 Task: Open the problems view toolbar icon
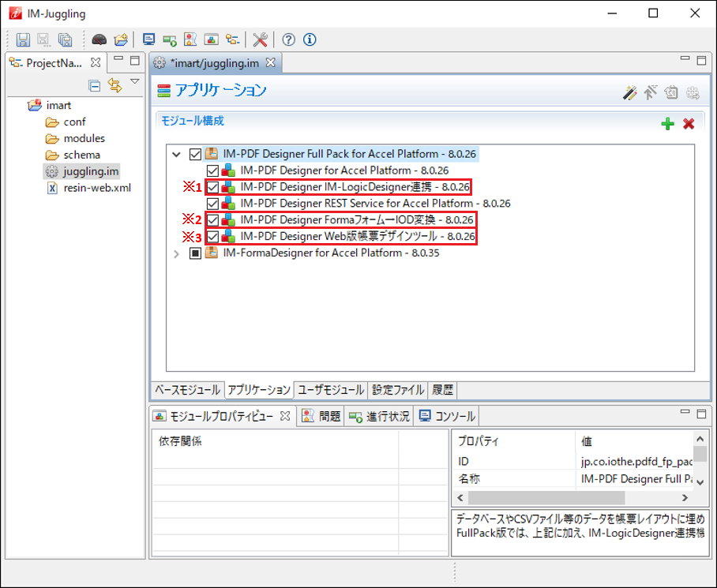(x=190, y=39)
